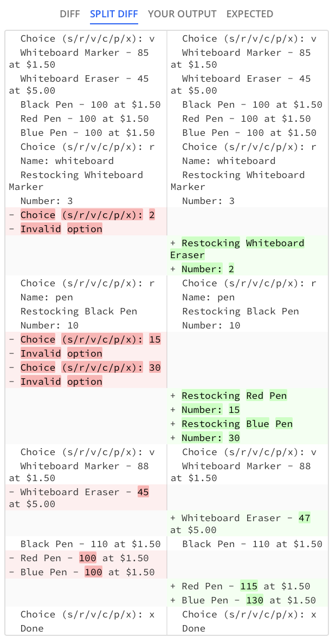Click the 'Black Pen - 110' unchanged line
This screenshot has width=336, height=644.
[87, 544]
